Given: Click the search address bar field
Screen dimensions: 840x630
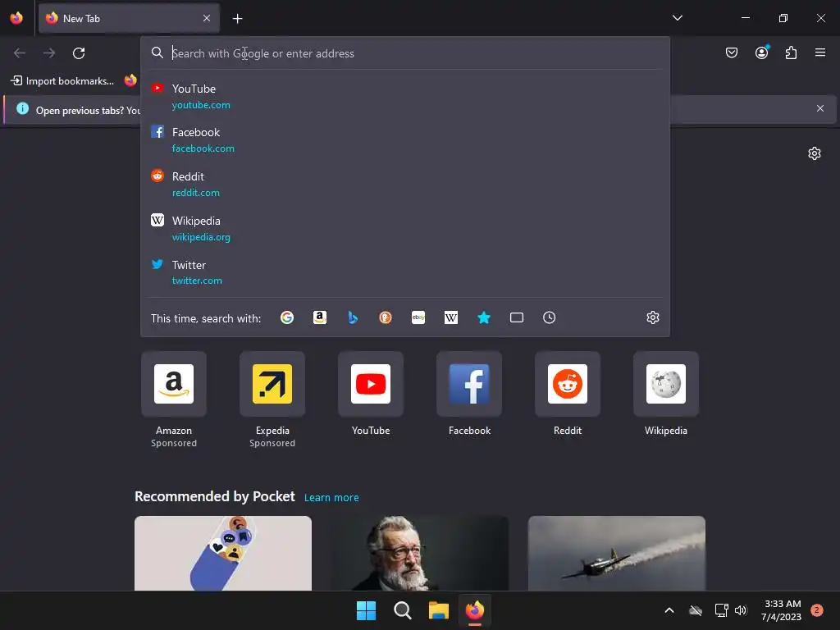Looking at the screenshot, I should tap(405, 53).
